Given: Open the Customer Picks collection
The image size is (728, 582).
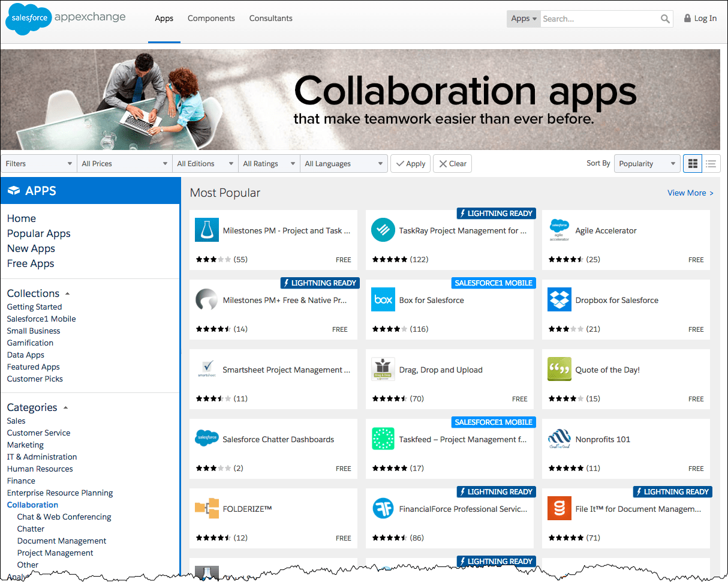Looking at the screenshot, I should (x=35, y=379).
